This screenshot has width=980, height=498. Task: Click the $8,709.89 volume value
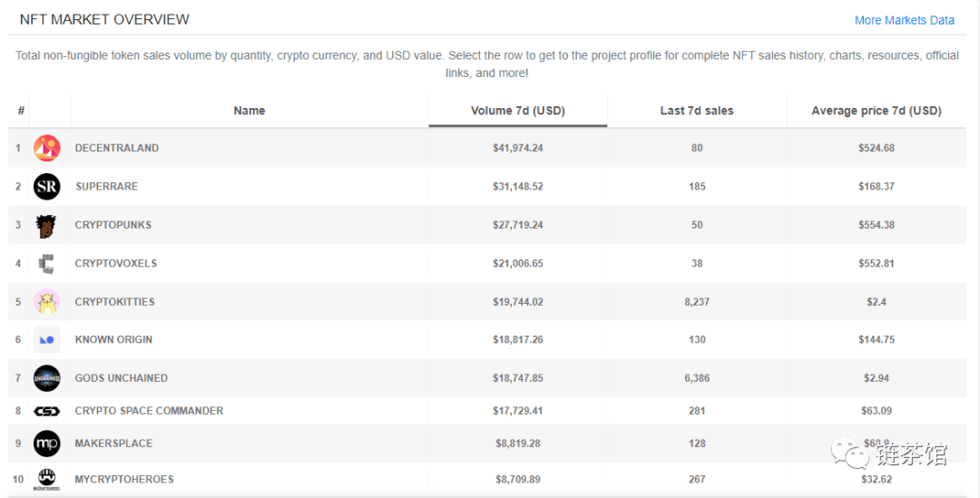point(517,479)
